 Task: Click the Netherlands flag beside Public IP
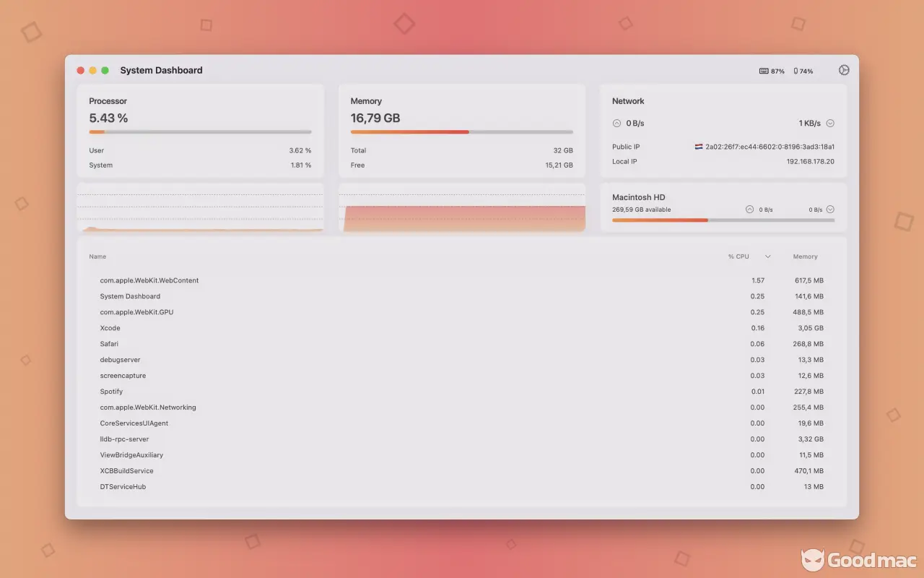(699, 147)
